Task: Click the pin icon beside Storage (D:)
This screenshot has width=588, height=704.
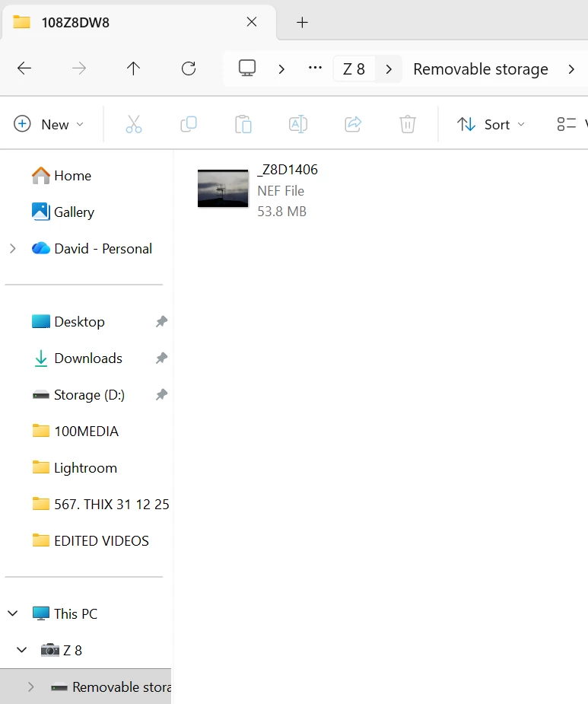Action: [161, 395]
